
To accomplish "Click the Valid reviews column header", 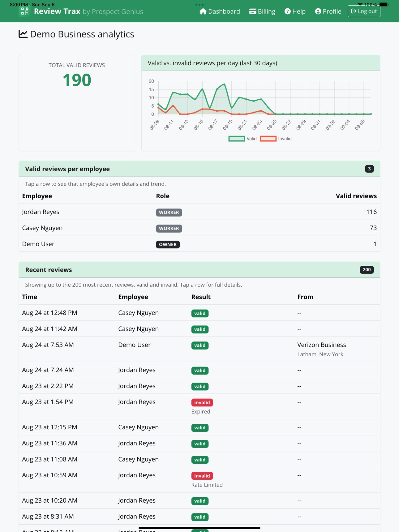I will click(356, 196).
